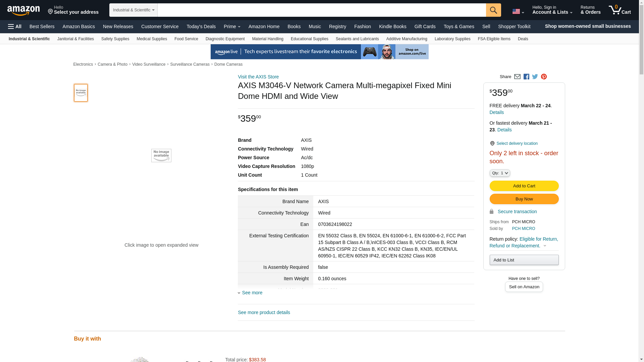This screenshot has height=362, width=644.
Task: Go to Today's Deals
Action: 201,26
